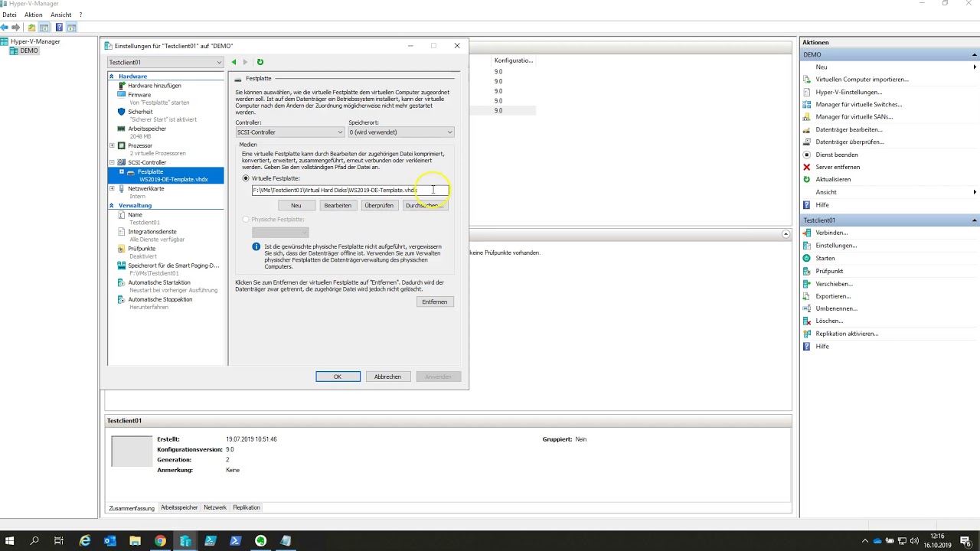This screenshot has width=980, height=551.
Task: Click Replikation aktivieren action
Action: coord(847,334)
